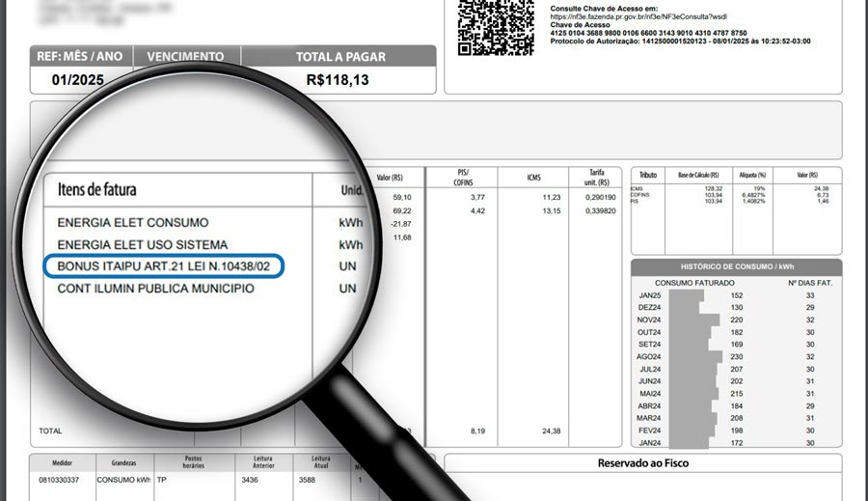Screen dimensions: 868x501
Task: Select the 'CONT ILUMIN PUBLICA MUNICIPIO' line item
Action: (155, 289)
